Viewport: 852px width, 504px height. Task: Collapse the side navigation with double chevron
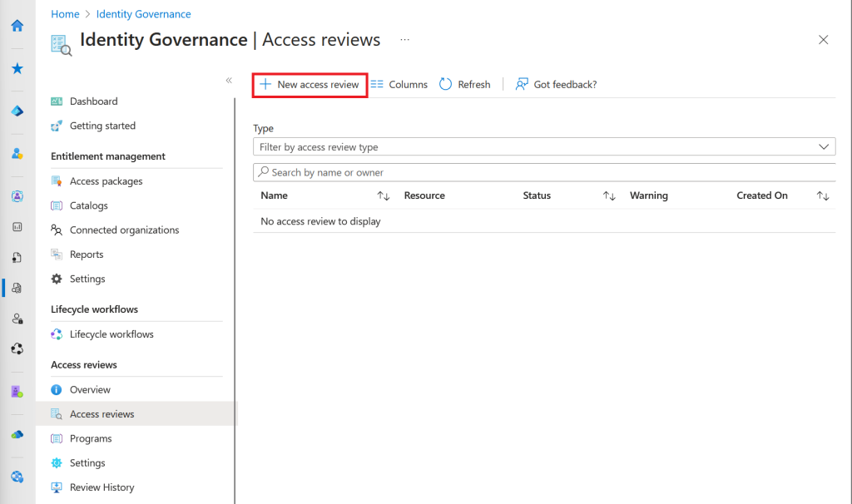[x=229, y=81]
